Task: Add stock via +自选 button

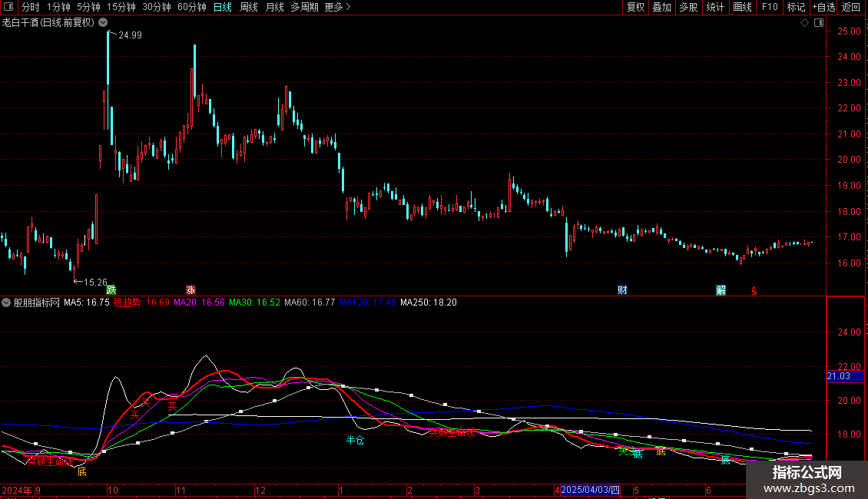Action: point(823,7)
